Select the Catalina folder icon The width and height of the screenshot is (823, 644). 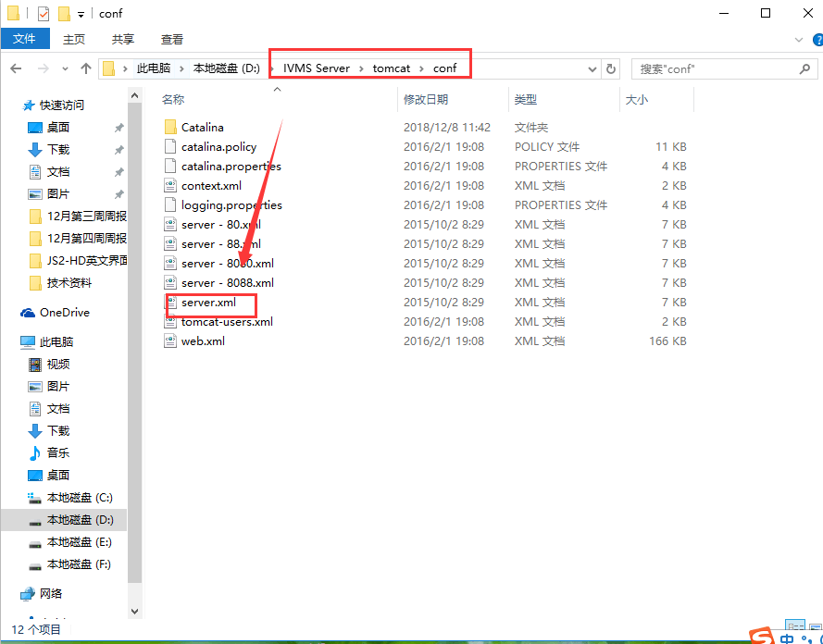[x=170, y=128]
